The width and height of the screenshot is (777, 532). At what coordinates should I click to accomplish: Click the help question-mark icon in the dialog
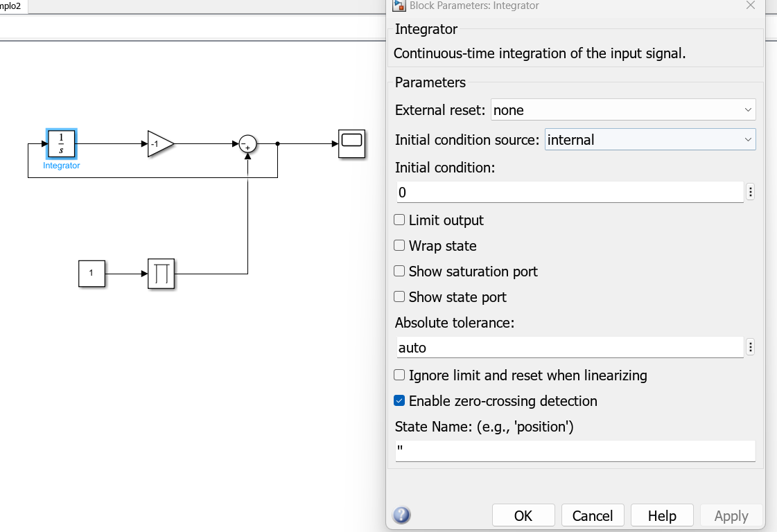tap(401, 515)
